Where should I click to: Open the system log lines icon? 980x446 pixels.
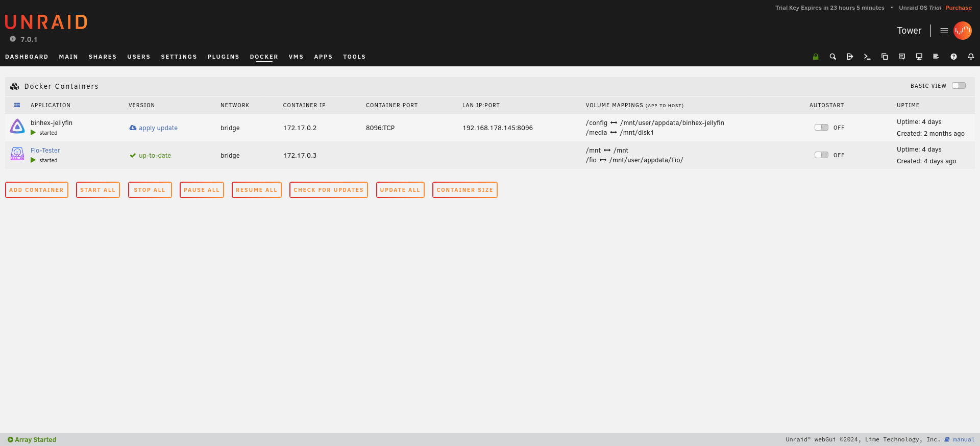936,57
